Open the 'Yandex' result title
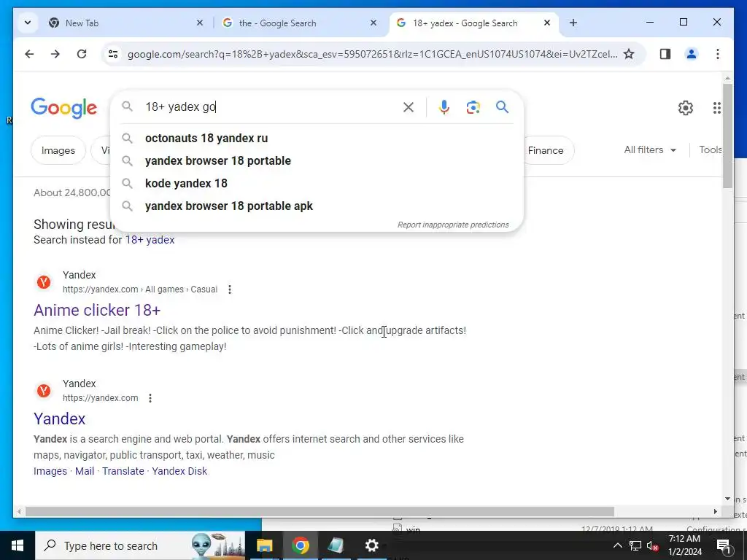Image resolution: width=747 pixels, height=560 pixels. tap(60, 419)
